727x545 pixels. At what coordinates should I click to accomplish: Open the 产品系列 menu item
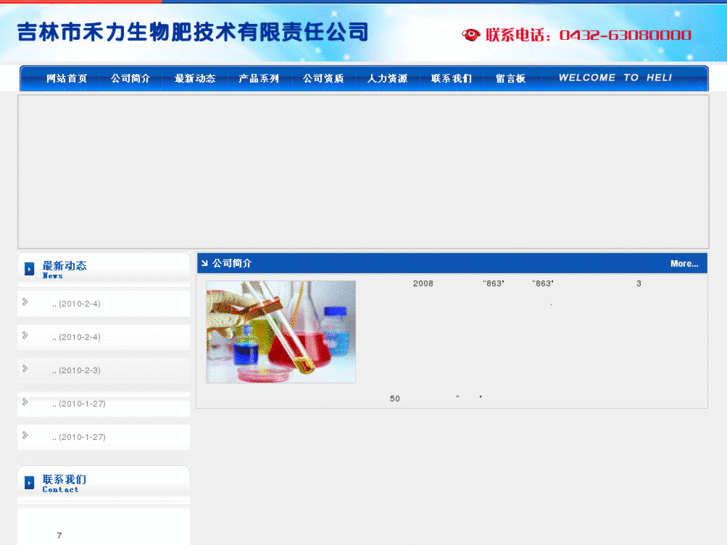(x=259, y=78)
